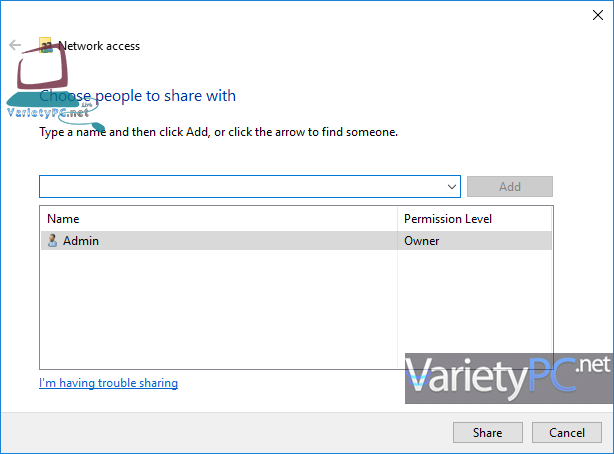Click the Share button

(x=487, y=433)
